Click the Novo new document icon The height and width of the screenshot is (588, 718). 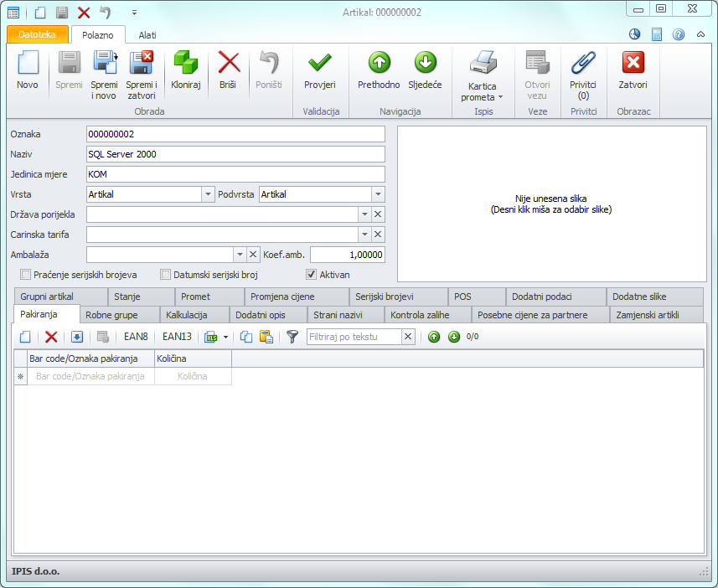28,62
